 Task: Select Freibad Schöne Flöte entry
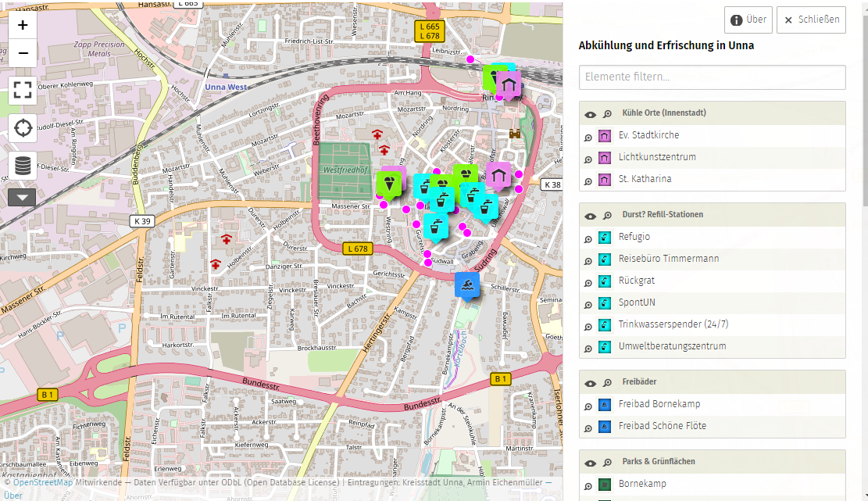click(x=662, y=426)
